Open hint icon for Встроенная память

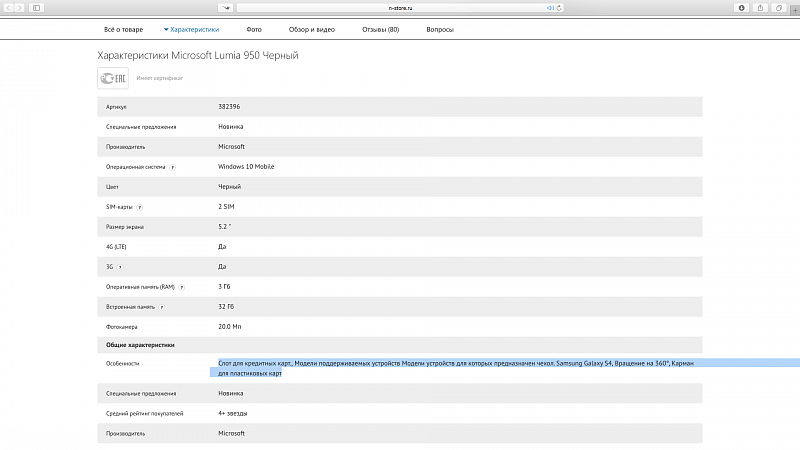[162, 307]
